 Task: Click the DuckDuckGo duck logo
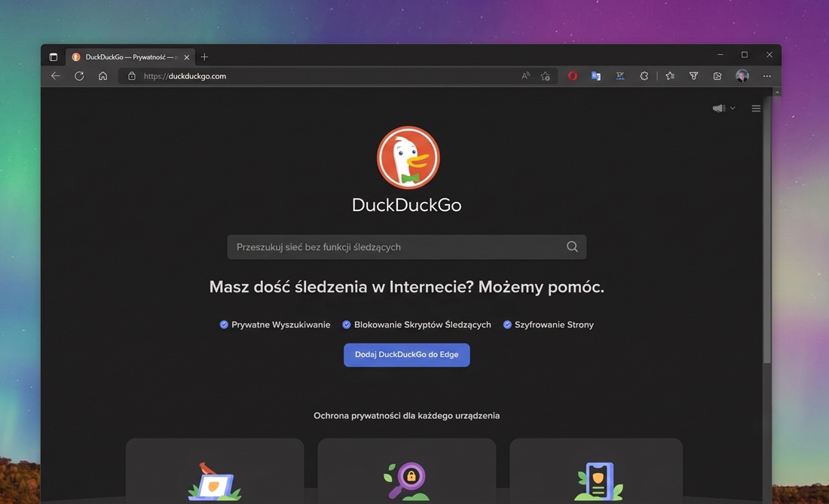(x=408, y=157)
